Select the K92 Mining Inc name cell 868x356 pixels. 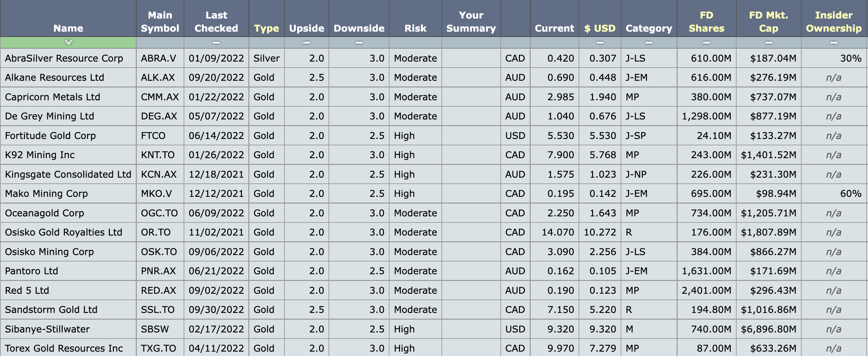click(x=68, y=155)
